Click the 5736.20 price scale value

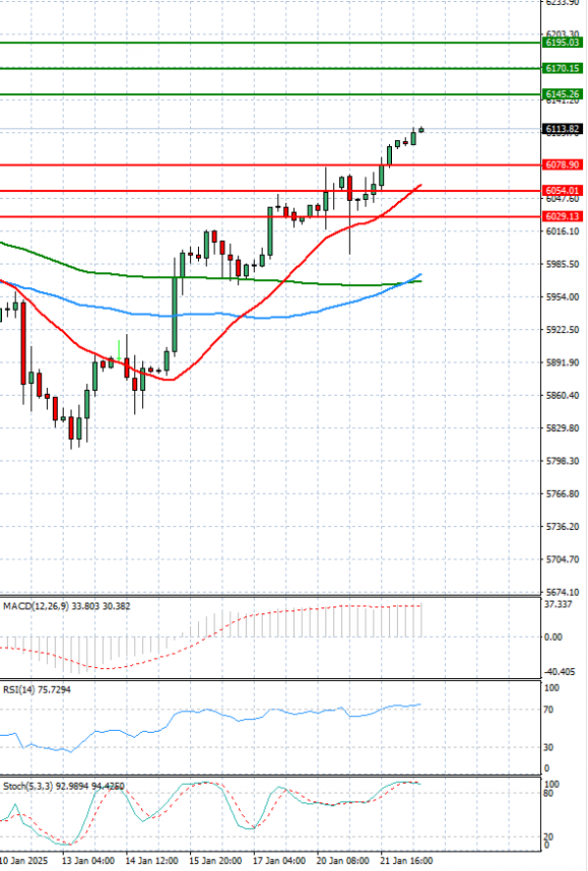click(563, 526)
